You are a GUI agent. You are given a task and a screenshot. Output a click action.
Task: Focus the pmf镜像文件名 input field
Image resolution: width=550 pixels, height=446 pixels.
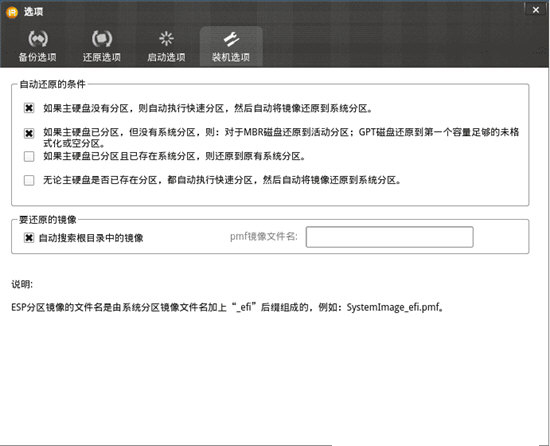point(389,237)
